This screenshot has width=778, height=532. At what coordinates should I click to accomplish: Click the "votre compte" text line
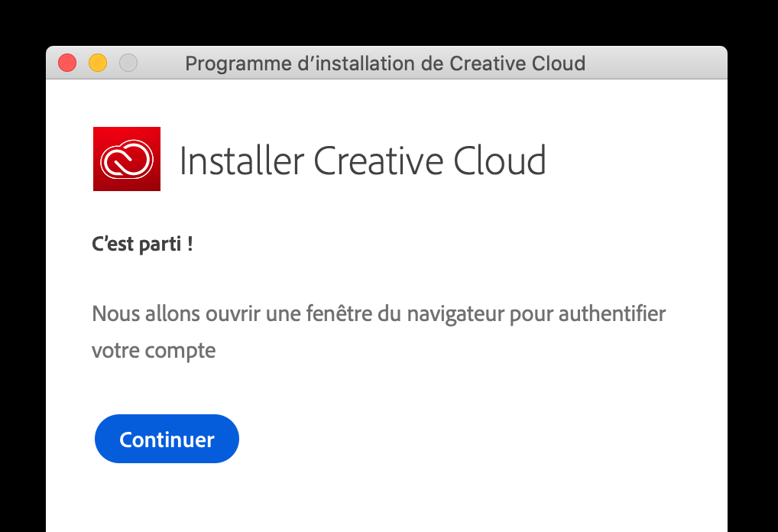coord(154,351)
